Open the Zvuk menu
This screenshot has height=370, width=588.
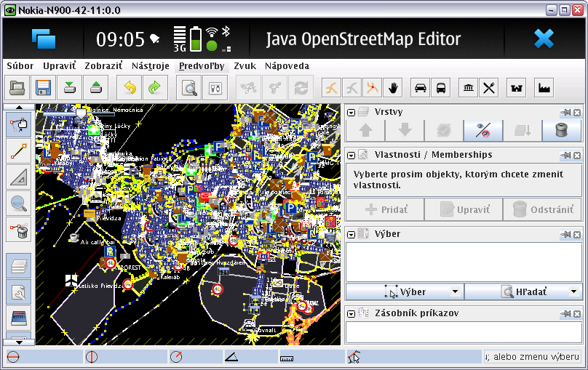245,66
